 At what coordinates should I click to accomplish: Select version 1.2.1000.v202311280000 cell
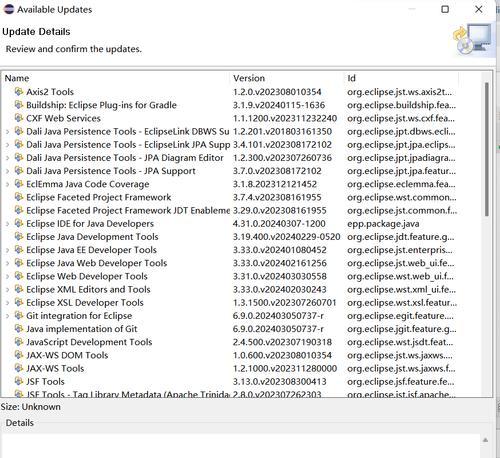[x=285, y=369]
